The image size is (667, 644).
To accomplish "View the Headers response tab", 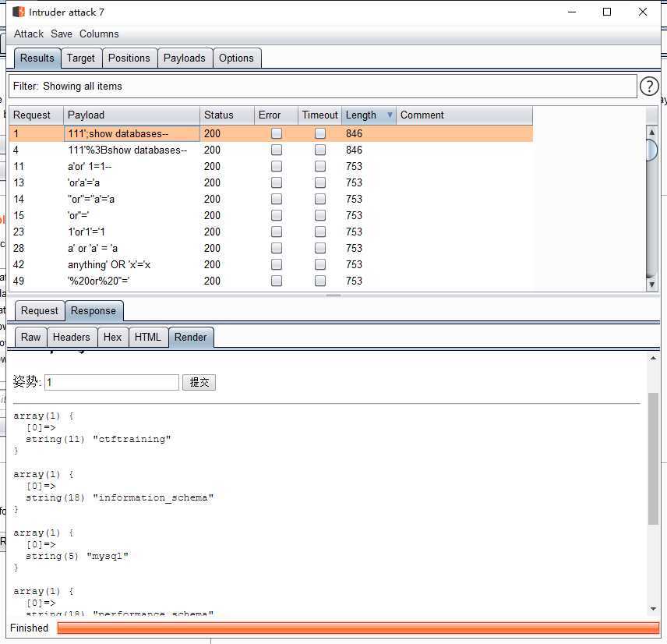I will click(72, 338).
